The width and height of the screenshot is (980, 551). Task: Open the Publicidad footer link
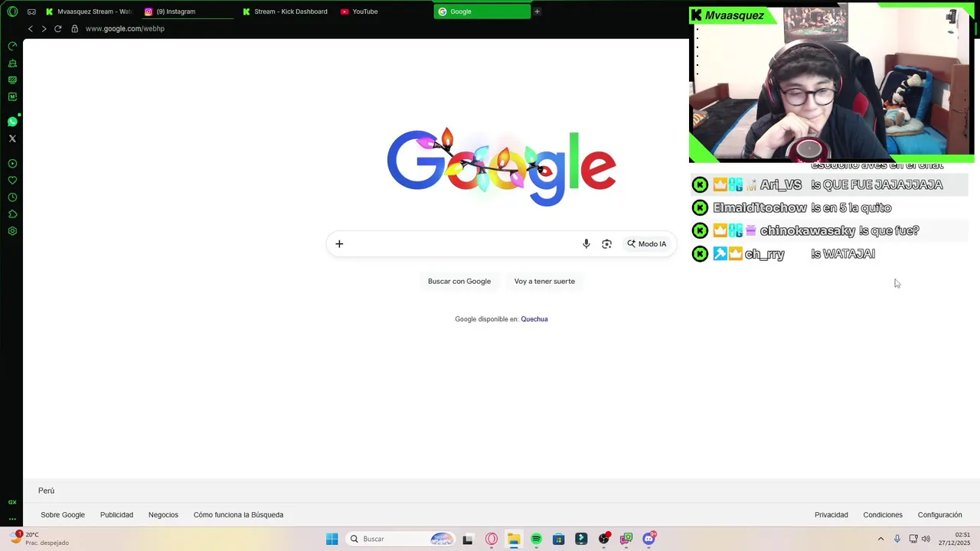(116, 515)
